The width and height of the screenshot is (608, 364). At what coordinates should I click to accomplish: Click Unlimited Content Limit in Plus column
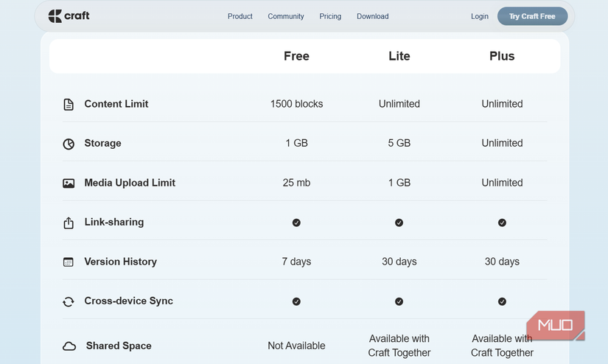tap(502, 104)
